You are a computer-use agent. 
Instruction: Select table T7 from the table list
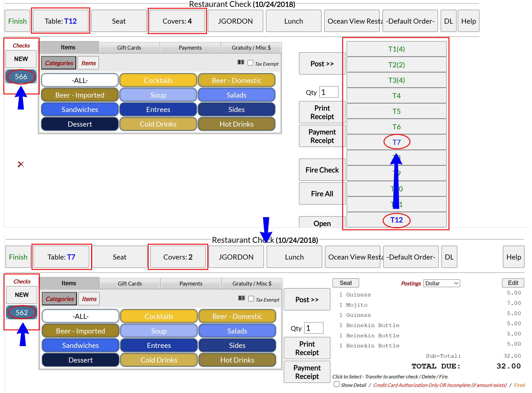coord(396,142)
